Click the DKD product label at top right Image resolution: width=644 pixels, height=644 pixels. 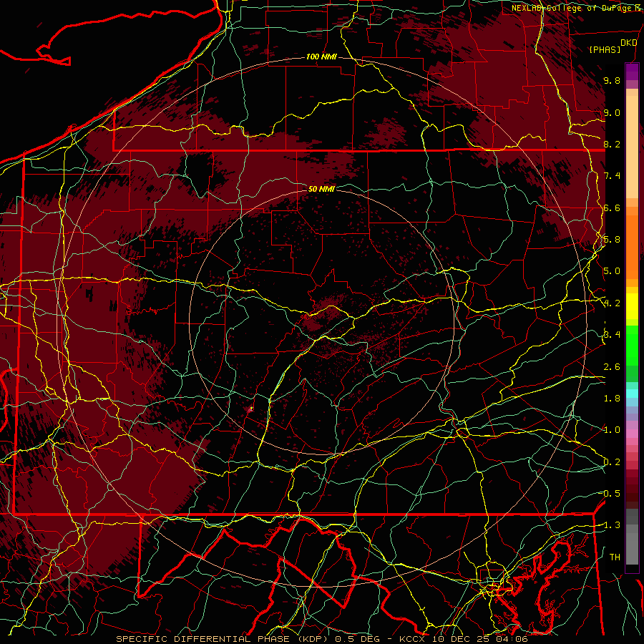coord(629,43)
